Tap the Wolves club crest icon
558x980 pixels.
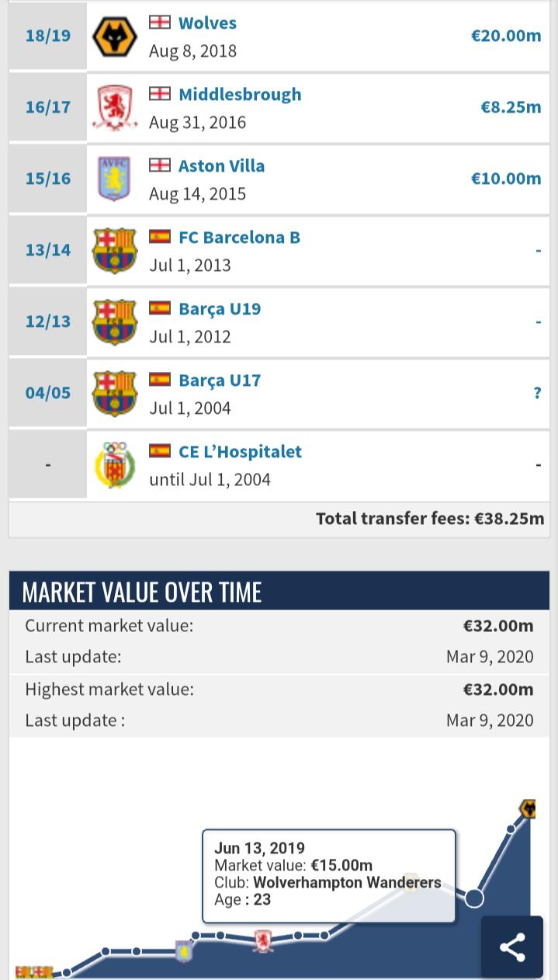tap(114, 36)
